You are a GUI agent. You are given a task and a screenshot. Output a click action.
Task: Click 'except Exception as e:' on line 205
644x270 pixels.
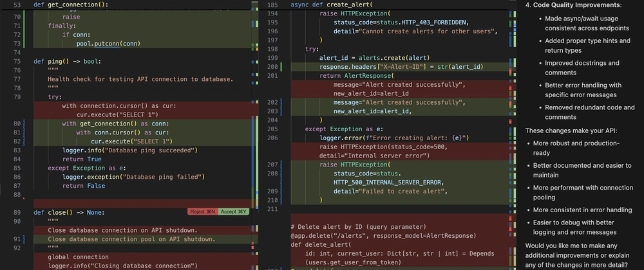point(344,129)
